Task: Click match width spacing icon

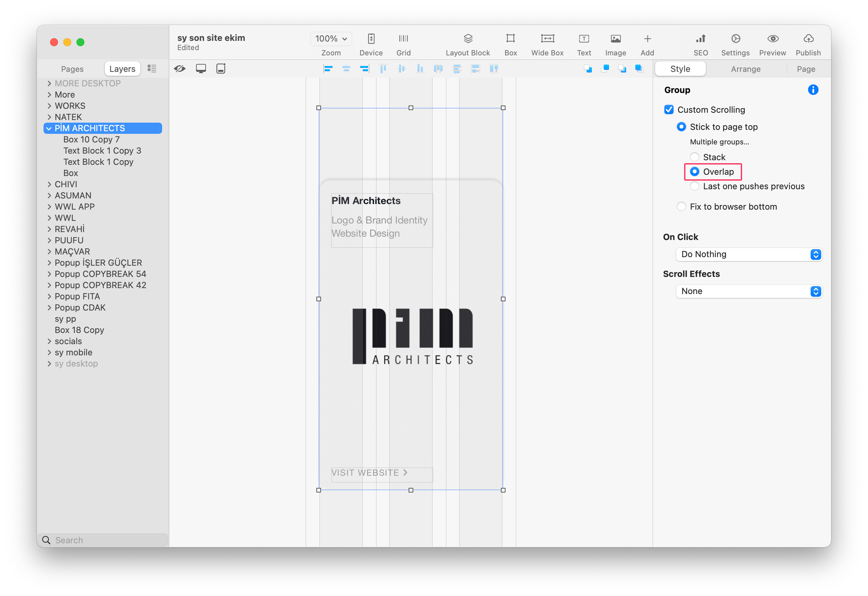Action: click(475, 69)
